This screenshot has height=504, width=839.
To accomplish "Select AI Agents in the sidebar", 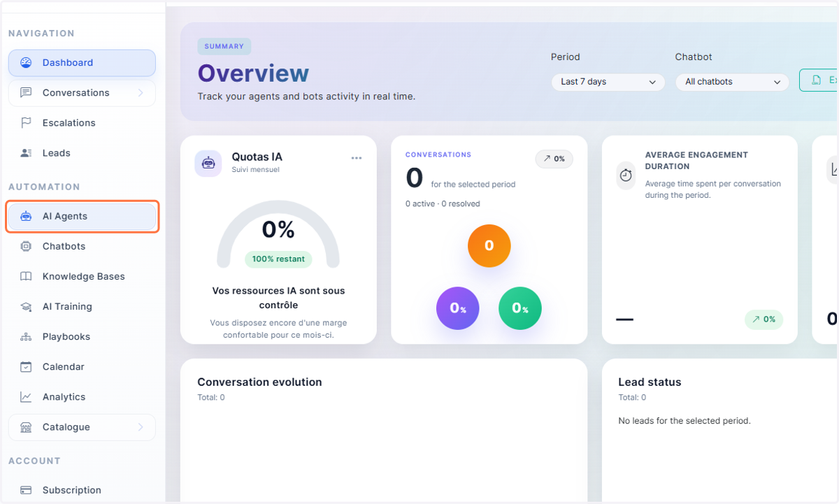I will point(82,216).
